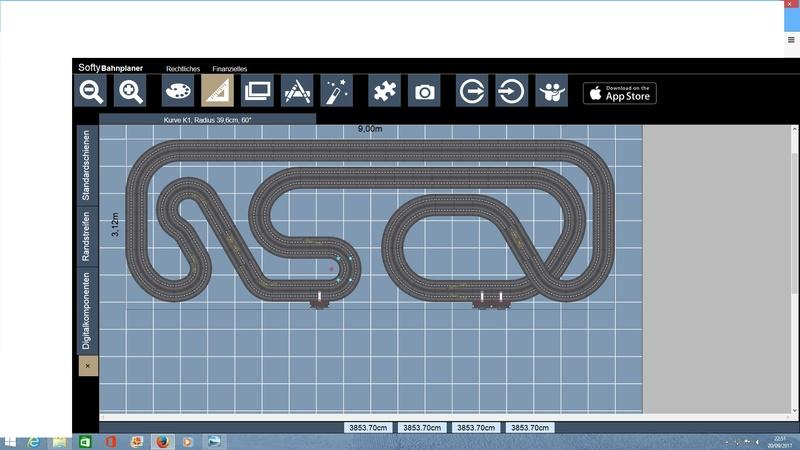Viewport: 800px width, 450px height.
Task: Take a snapshot with camera icon
Action: 425,92
